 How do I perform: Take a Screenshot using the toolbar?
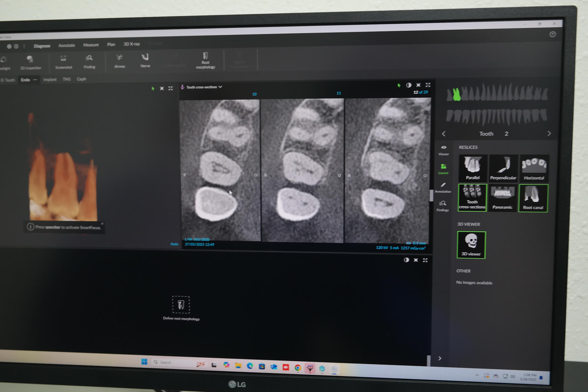coord(63,62)
